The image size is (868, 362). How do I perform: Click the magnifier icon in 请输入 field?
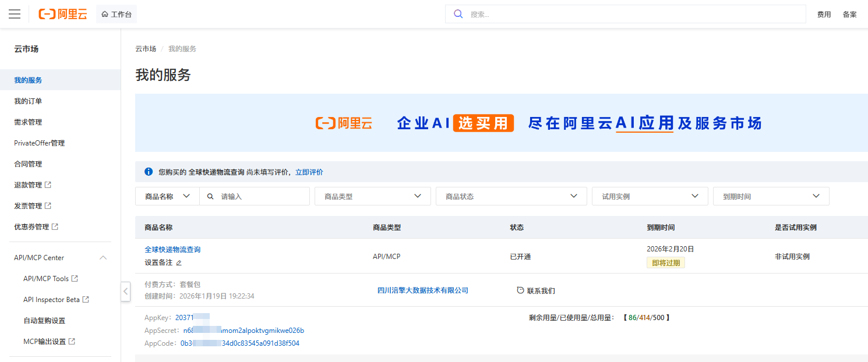pos(210,197)
